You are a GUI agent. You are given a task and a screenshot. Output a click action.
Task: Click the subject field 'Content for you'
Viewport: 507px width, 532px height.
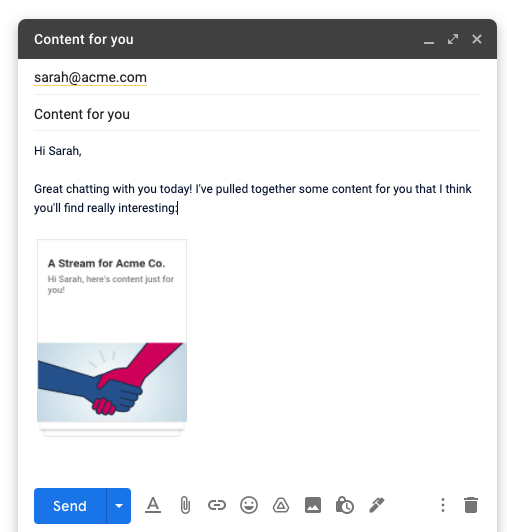[257, 114]
